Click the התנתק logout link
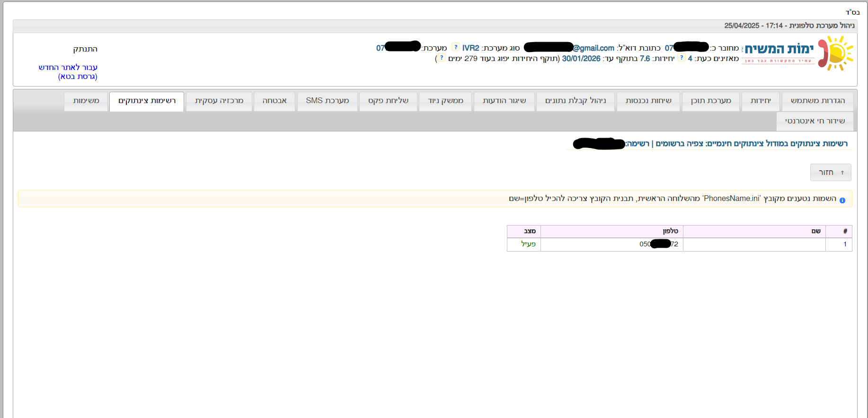The width and height of the screenshot is (868, 418). pyautogui.click(x=85, y=49)
